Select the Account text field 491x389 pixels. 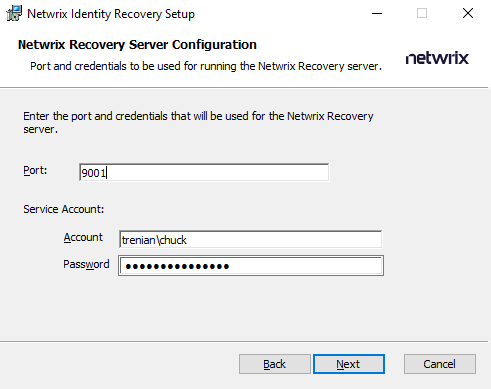[x=251, y=239]
